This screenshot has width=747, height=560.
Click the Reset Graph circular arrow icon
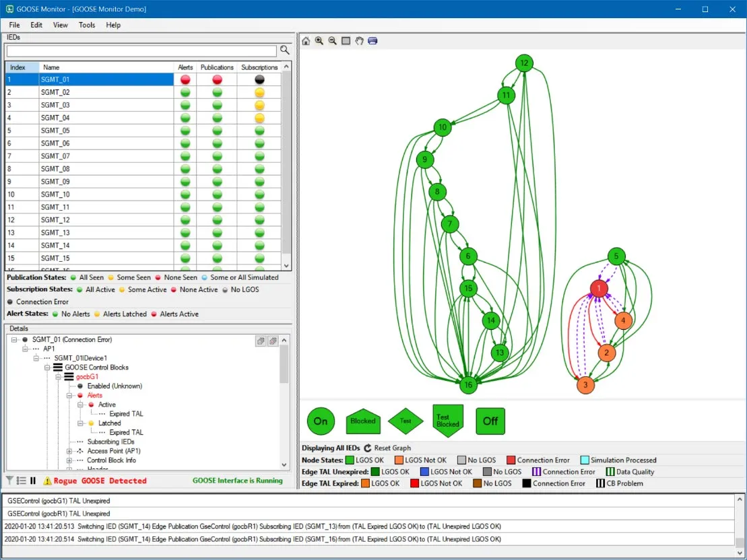[x=368, y=448]
